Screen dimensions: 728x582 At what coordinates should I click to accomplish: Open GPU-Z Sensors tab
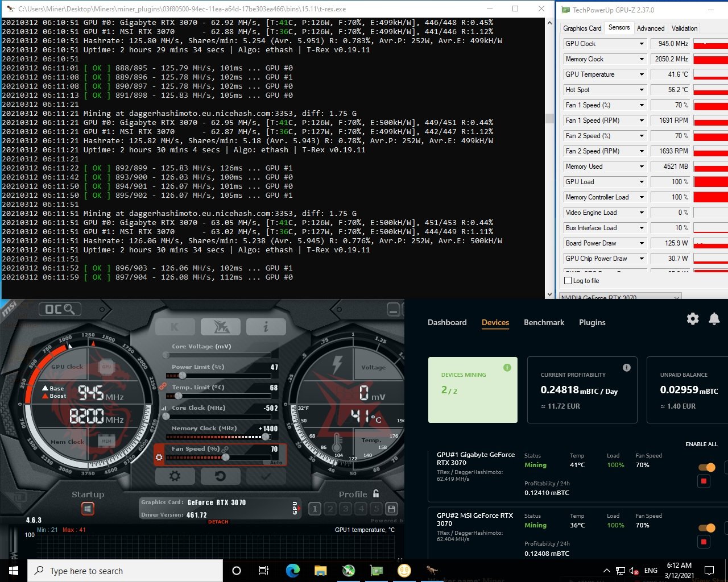click(619, 27)
